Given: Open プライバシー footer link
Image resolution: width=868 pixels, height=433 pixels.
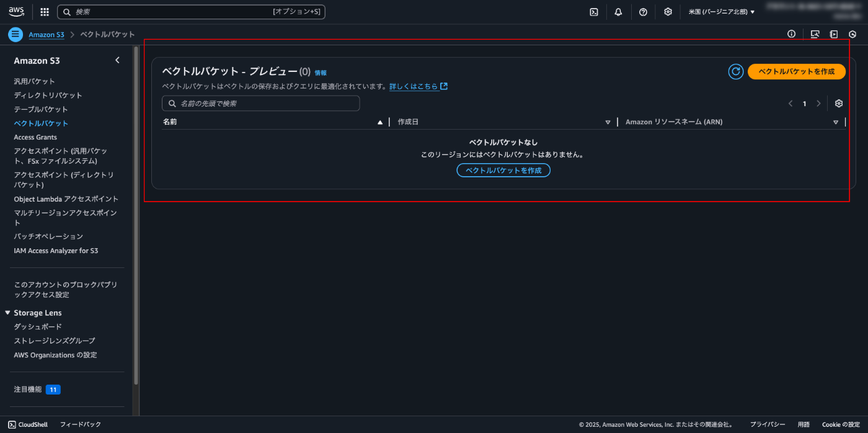Looking at the screenshot, I should [x=768, y=424].
